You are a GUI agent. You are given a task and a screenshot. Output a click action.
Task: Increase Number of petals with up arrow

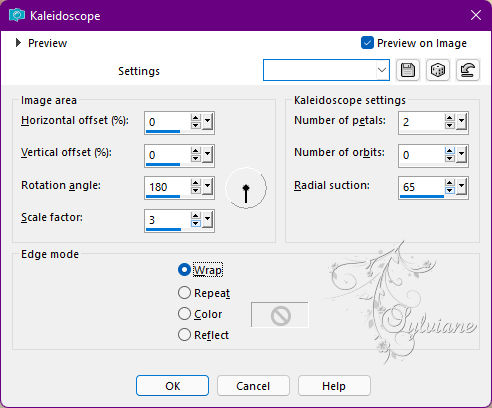(x=449, y=118)
